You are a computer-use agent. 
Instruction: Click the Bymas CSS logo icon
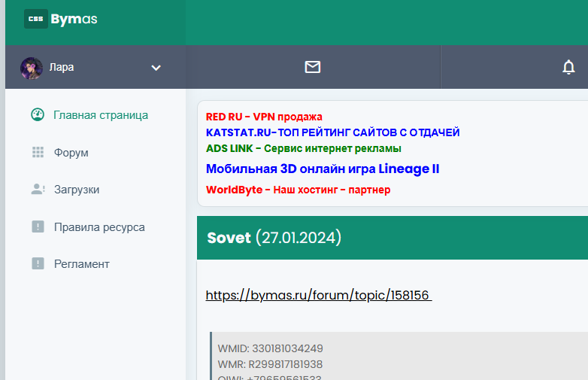click(35, 19)
